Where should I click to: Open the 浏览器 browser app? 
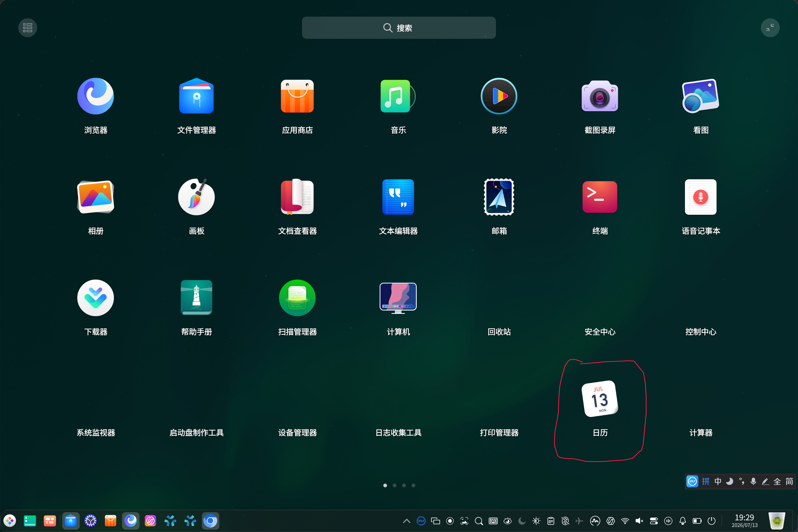tap(96, 96)
